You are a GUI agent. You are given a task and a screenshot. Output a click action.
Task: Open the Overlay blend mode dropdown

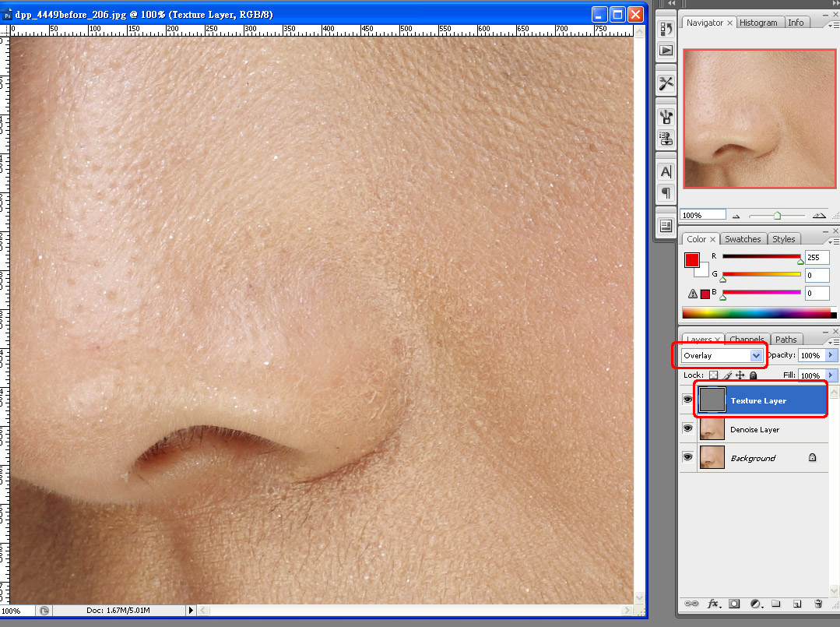[754, 355]
